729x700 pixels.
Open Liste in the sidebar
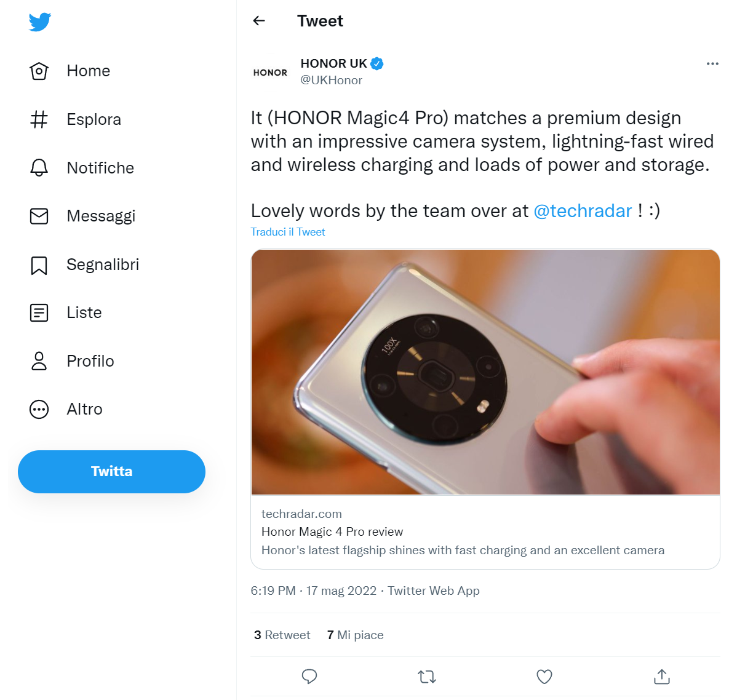point(84,312)
